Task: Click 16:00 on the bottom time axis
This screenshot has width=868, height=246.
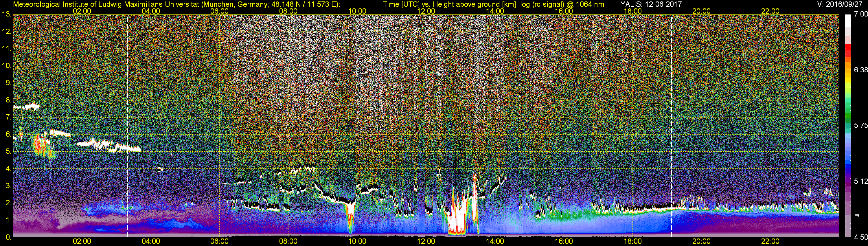Action: pyautogui.click(x=564, y=242)
